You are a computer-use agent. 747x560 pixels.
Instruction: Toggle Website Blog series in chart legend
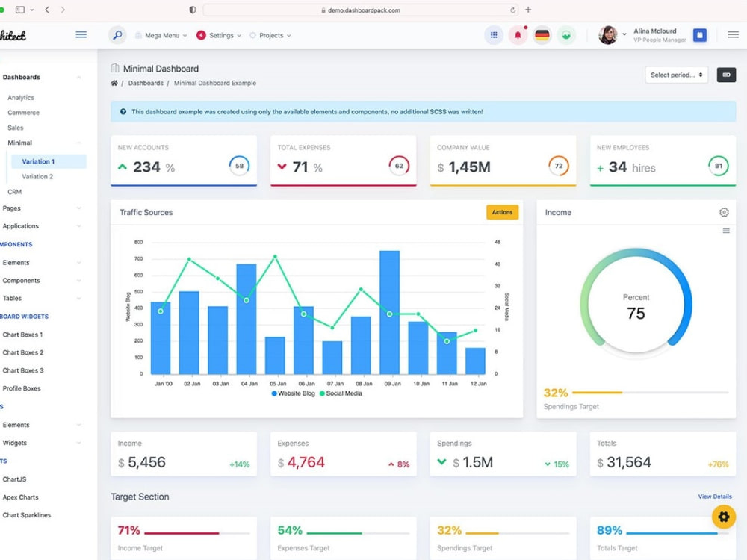(293, 393)
